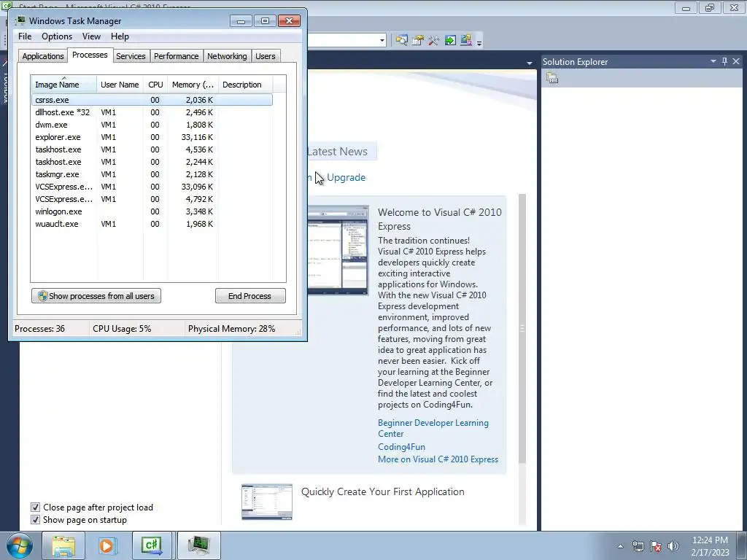Click the Start Page vertical scrollbar
This screenshot has height=560, width=747.
[522, 329]
